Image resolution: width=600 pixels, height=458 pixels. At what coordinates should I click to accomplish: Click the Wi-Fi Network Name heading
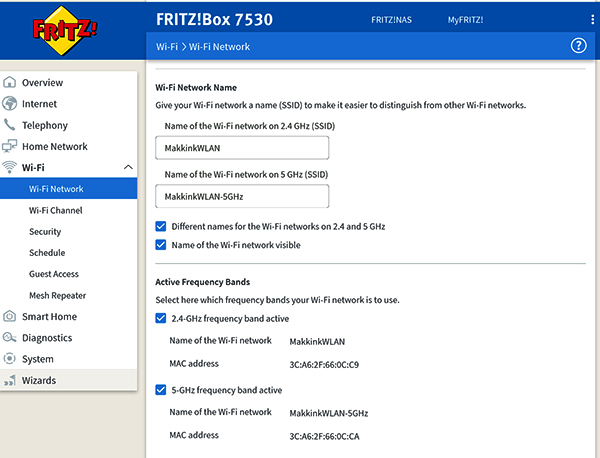point(196,88)
